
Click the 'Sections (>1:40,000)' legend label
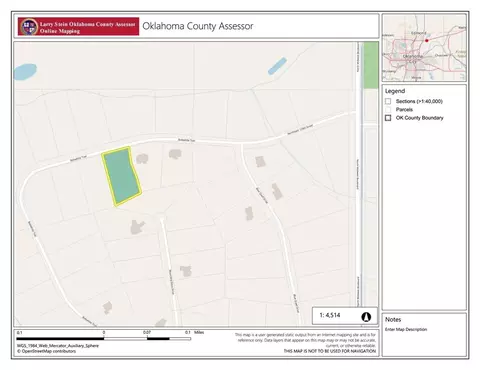tap(419, 101)
